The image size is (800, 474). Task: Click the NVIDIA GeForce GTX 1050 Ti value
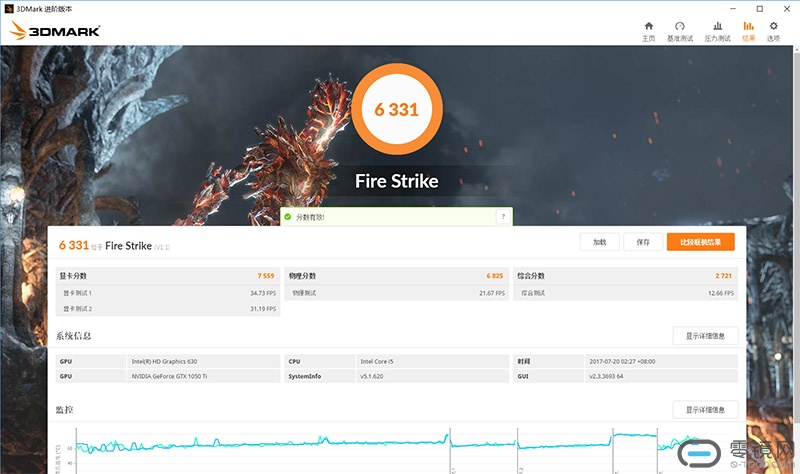(x=169, y=376)
